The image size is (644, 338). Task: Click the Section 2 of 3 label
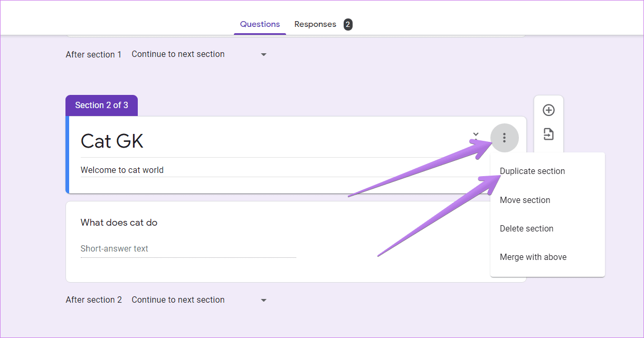pyautogui.click(x=101, y=105)
